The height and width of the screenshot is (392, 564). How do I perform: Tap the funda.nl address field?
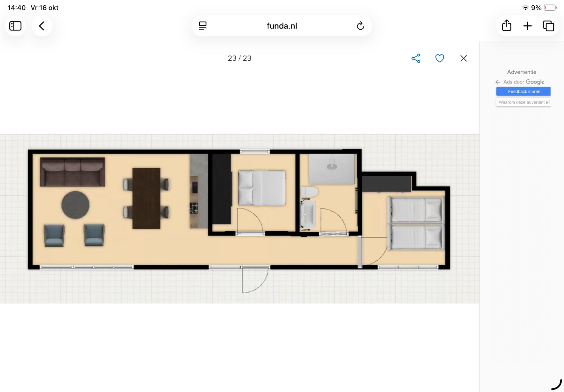pos(282,26)
